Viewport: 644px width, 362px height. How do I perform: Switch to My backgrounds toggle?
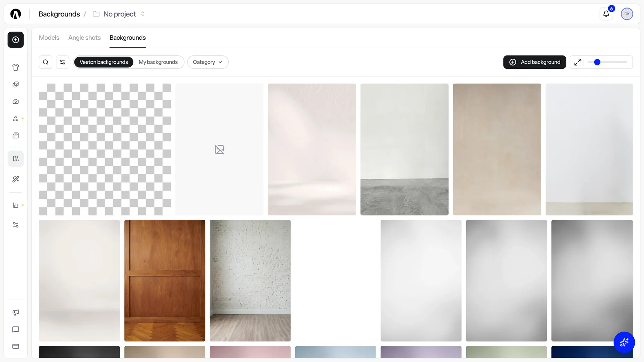pyautogui.click(x=158, y=62)
